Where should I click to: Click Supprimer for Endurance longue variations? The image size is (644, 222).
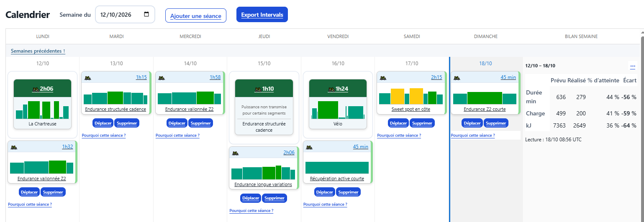274,198
